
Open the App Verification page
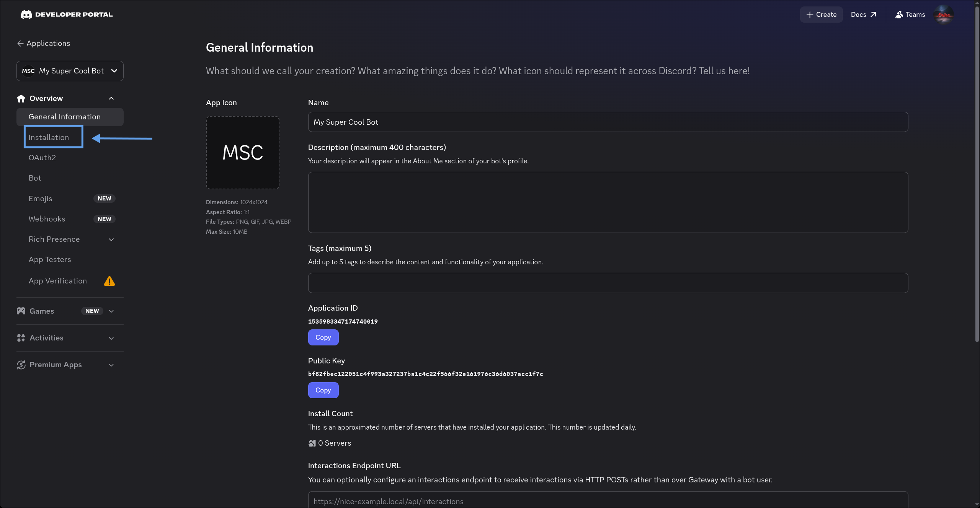[x=58, y=281]
